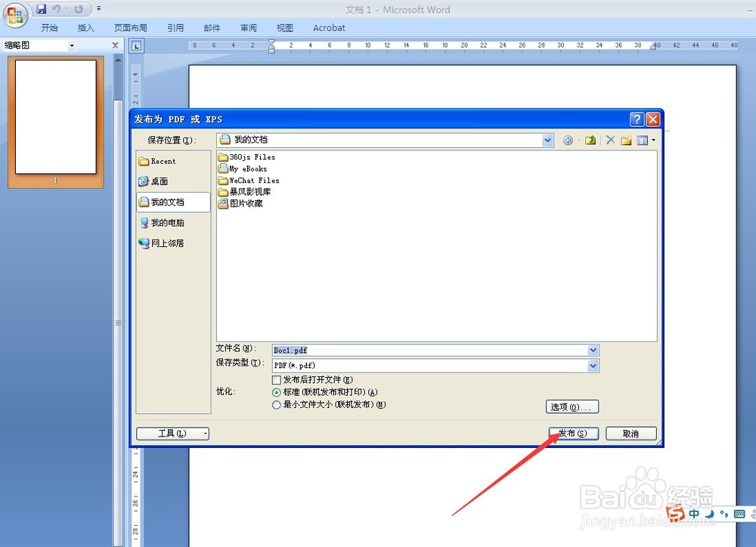Expand the 保存类型 dropdown arrow
The image size is (756, 547).
(593, 366)
